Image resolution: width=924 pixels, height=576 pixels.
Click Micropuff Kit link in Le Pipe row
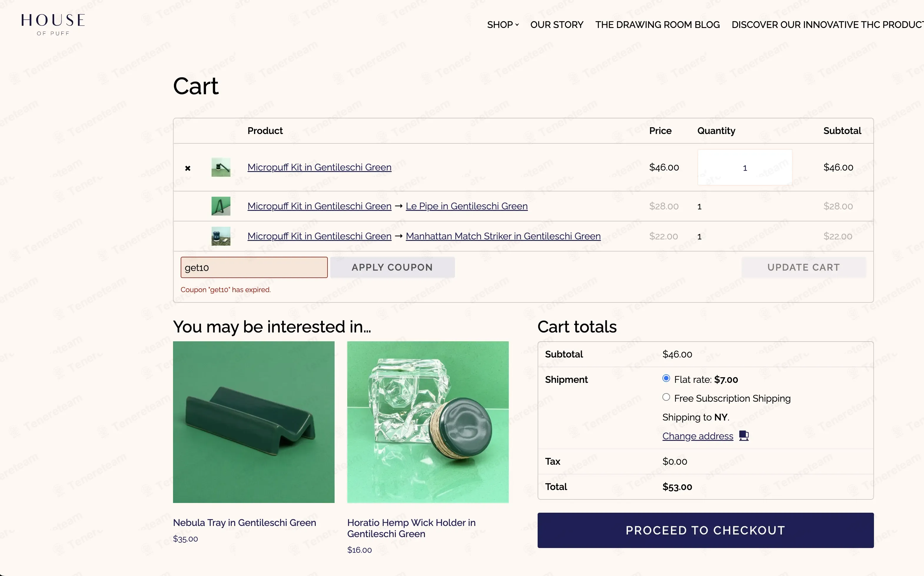coord(319,206)
